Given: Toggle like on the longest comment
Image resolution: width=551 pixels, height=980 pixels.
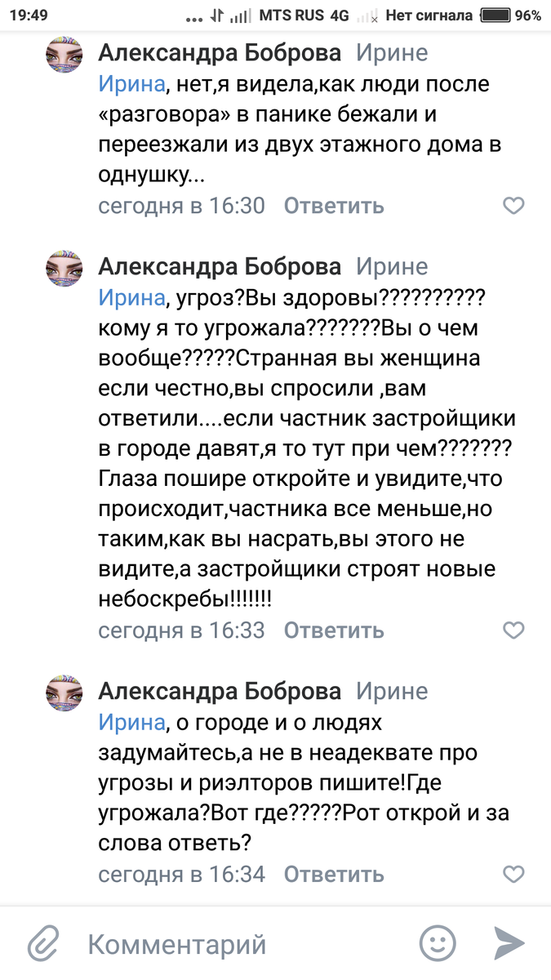Looking at the screenshot, I should pos(514,630).
